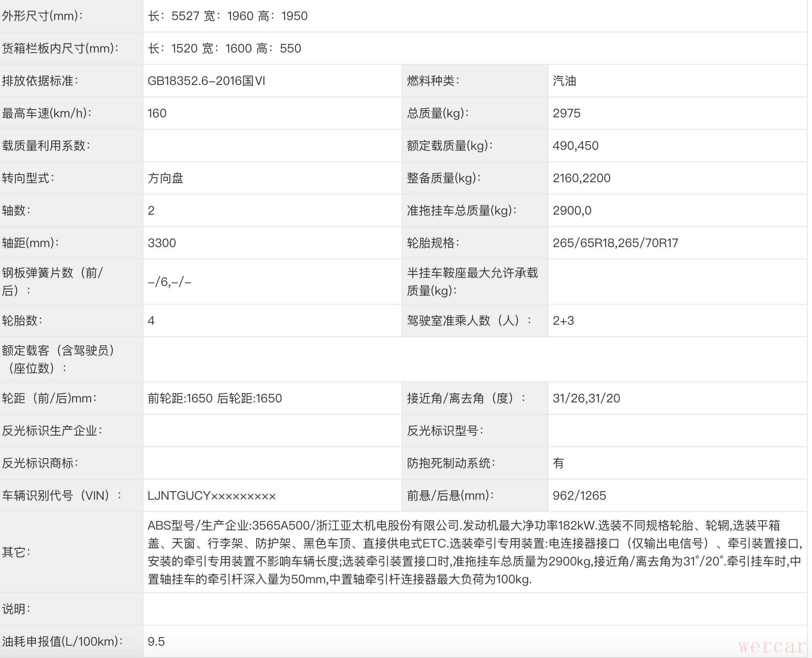Click the leaf spring count value -/6,-/-

(169, 282)
